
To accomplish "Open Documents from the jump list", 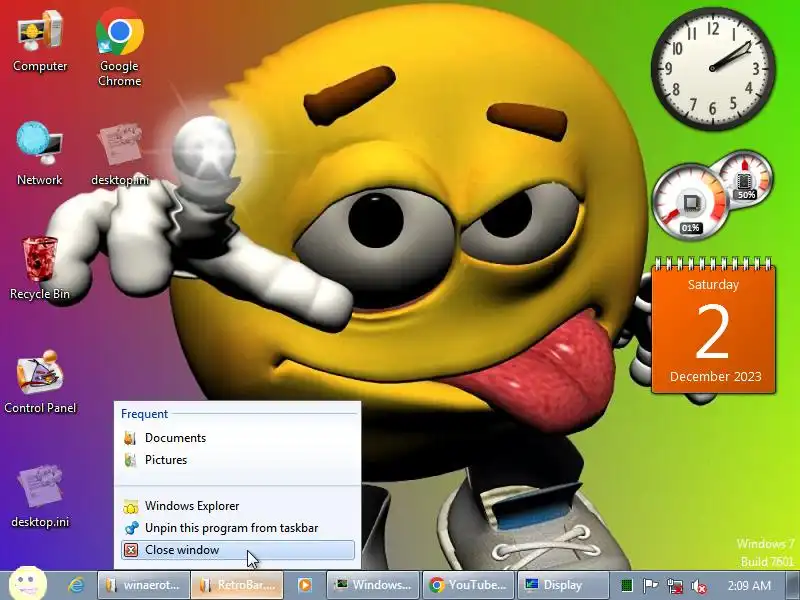I will click(x=237, y=438).
